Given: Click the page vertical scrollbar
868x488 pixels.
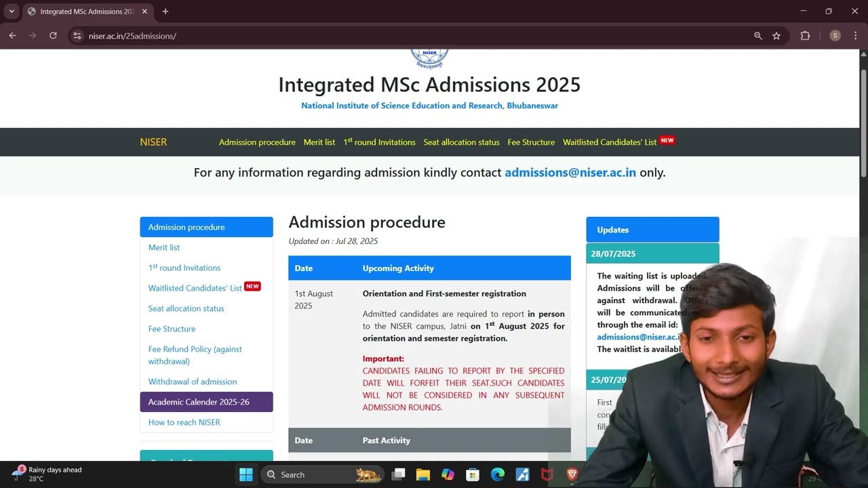Looking at the screenshot, I should [x=863, y=122].
